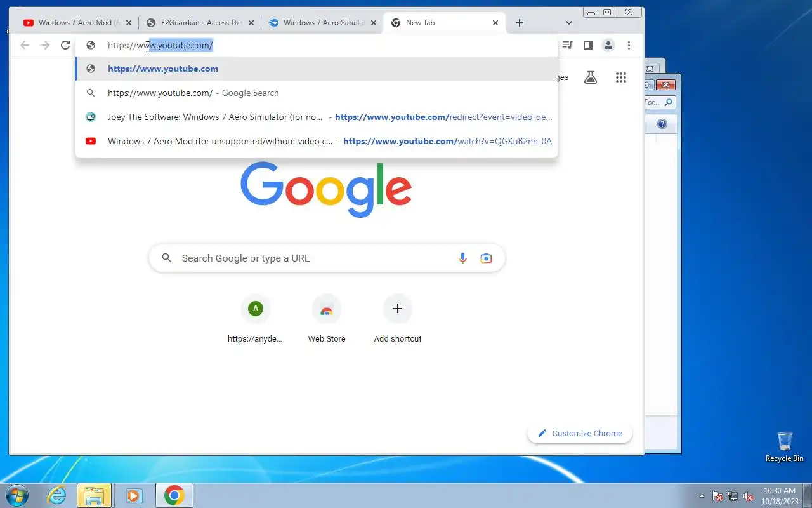Open the Action Center flag tray icon
Screen dimensions: 812x508
point(717,496)
